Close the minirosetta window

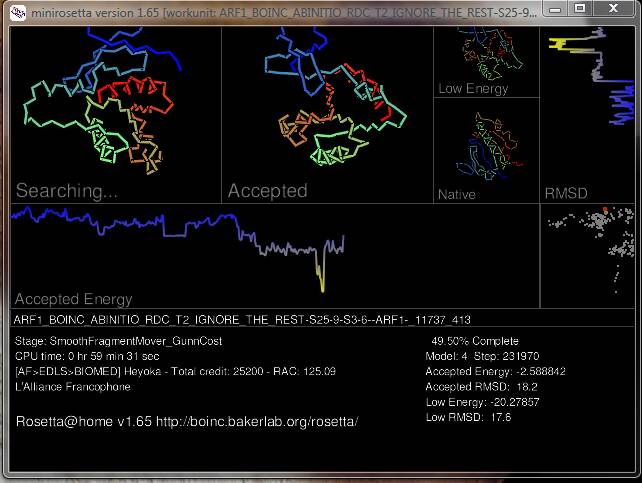[617, 9]
